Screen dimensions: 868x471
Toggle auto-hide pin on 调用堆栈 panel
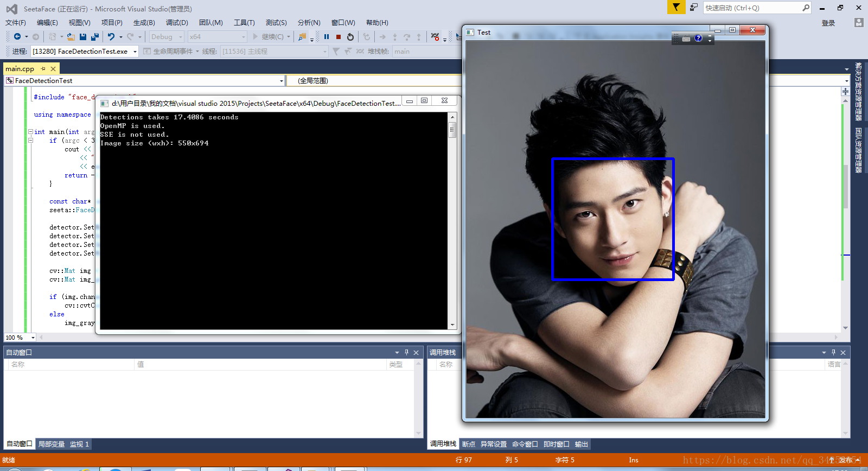point(834,353)
